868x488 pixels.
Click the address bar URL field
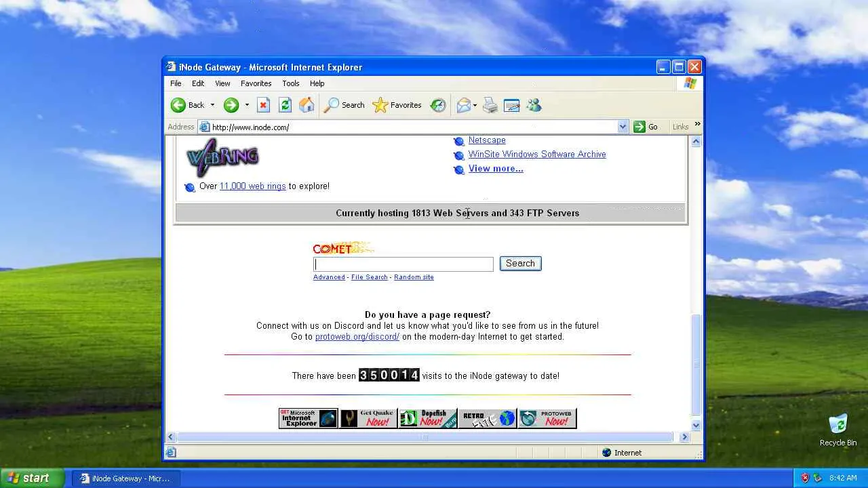pyautogui.click(x=414, y=127)
